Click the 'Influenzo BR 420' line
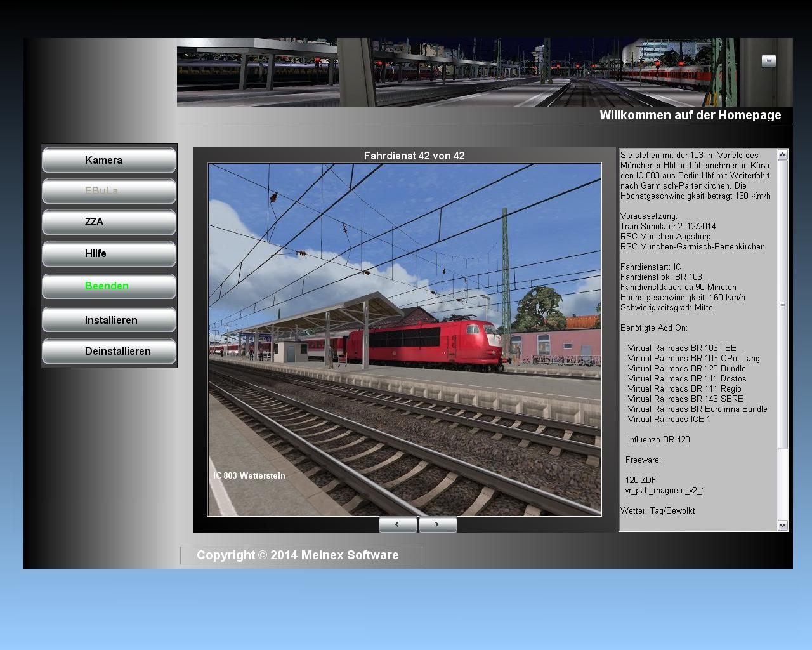This screenshot has width=812, height=650. (659, 439)
